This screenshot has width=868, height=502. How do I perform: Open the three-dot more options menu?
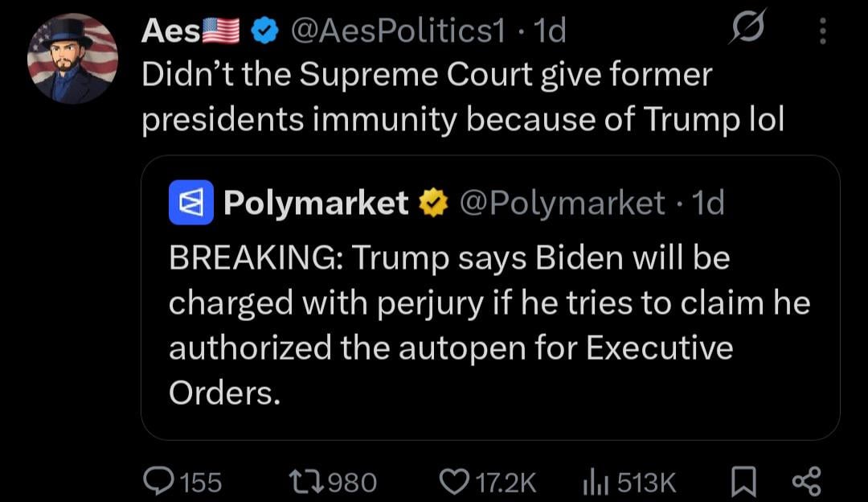click(x=821, y=31)
